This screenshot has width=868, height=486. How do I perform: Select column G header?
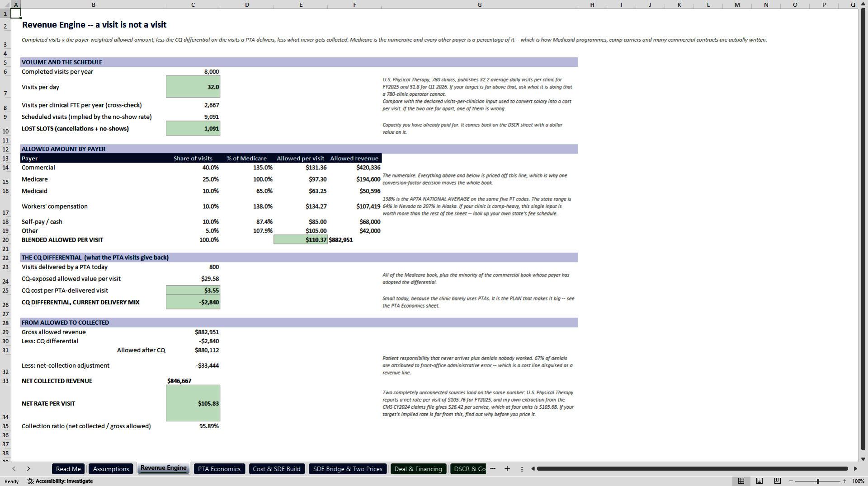(480, 5)
